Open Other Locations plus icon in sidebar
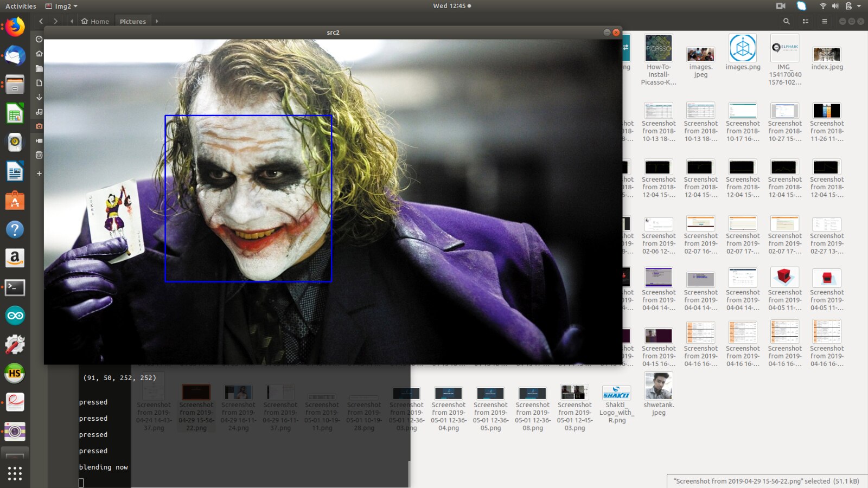 click(x=39, y=174)
